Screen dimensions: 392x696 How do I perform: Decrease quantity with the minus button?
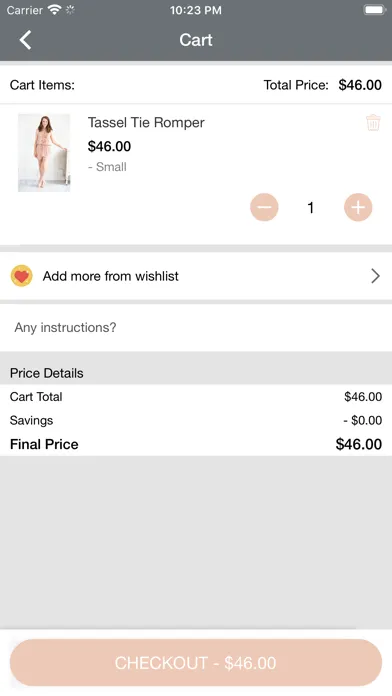click(264, 207)
